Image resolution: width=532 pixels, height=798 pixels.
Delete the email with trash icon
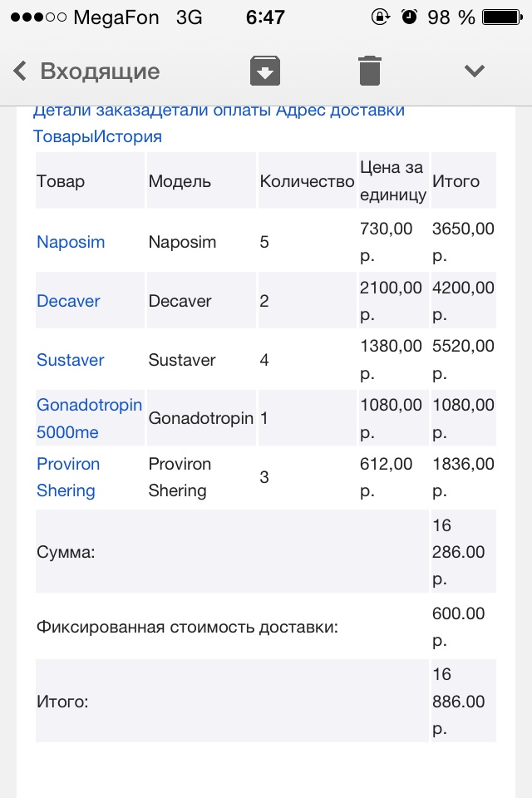point(370,71)
